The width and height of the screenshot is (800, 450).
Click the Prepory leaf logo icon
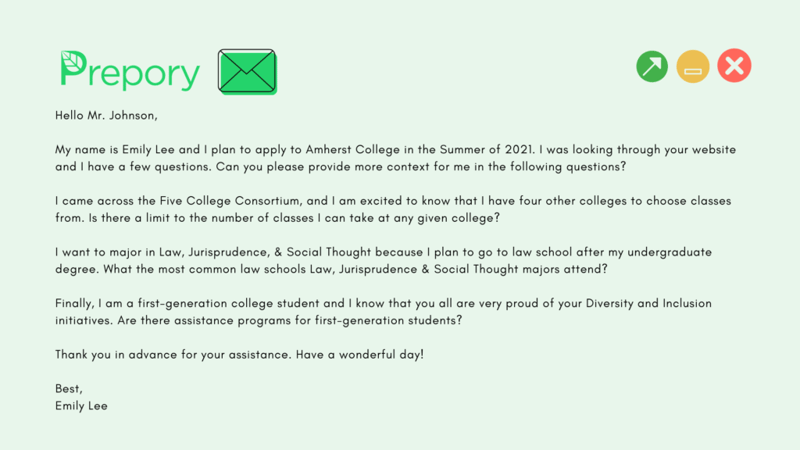pos(72,66)
